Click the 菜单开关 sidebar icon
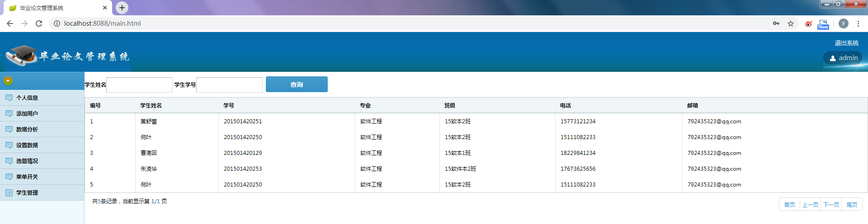The image size is (868, 224). pyautogui.click(x=9, y=177)
